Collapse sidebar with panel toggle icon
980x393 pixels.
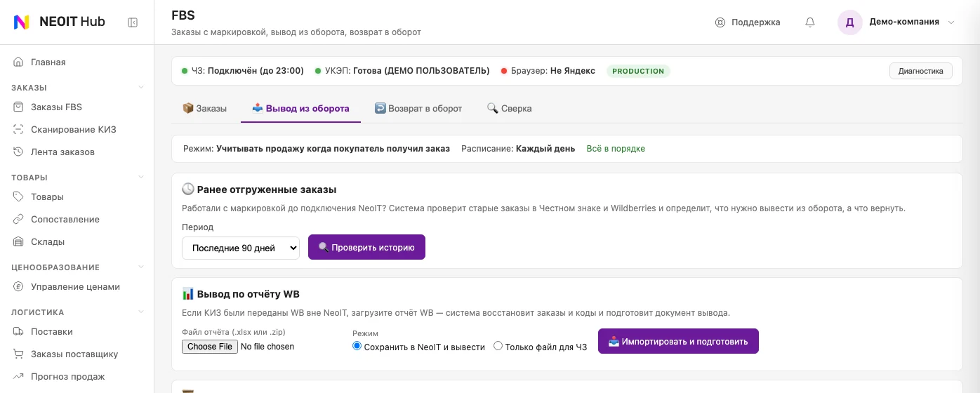point(133,22)
